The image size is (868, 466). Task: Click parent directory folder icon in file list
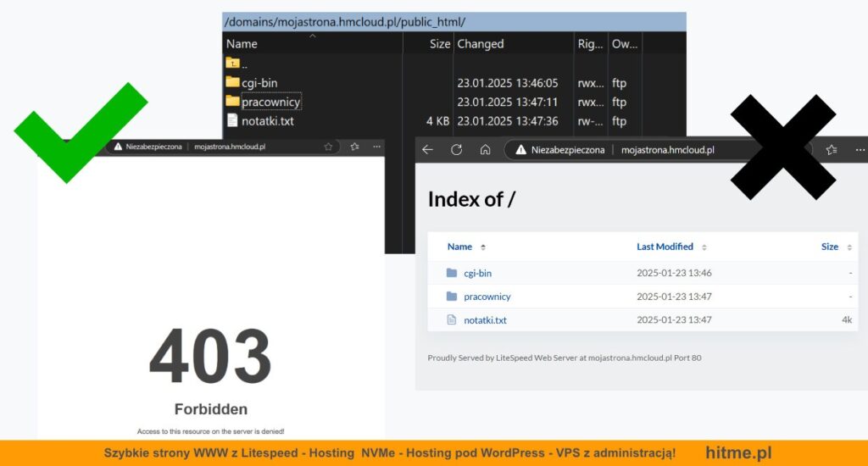click(x=233, y=64)
